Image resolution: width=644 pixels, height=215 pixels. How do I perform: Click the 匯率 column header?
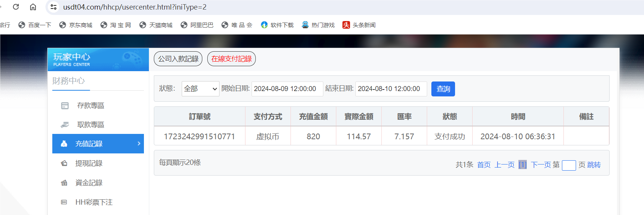(404, 117)
